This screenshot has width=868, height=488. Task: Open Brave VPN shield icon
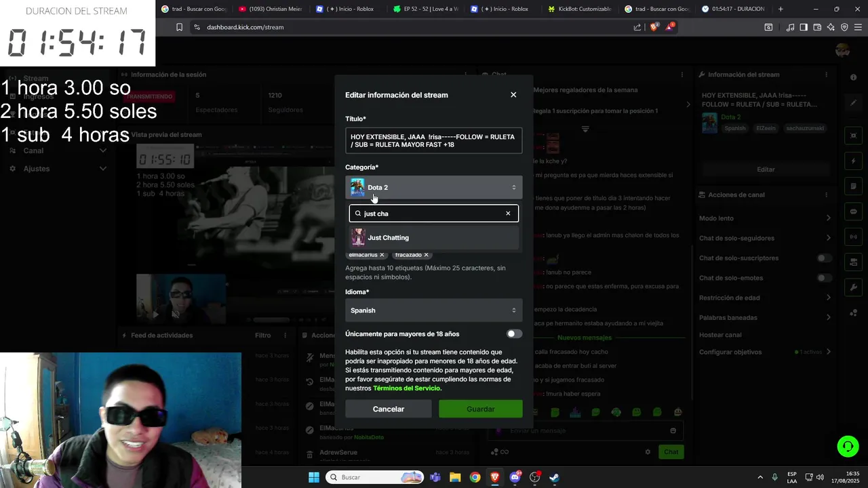[844, 27]
